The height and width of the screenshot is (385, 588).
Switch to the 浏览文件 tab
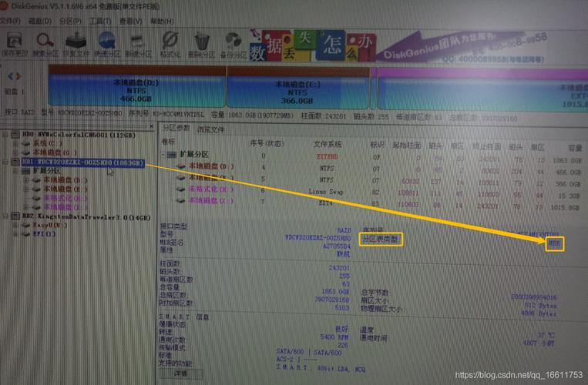[x=210, y=129]
